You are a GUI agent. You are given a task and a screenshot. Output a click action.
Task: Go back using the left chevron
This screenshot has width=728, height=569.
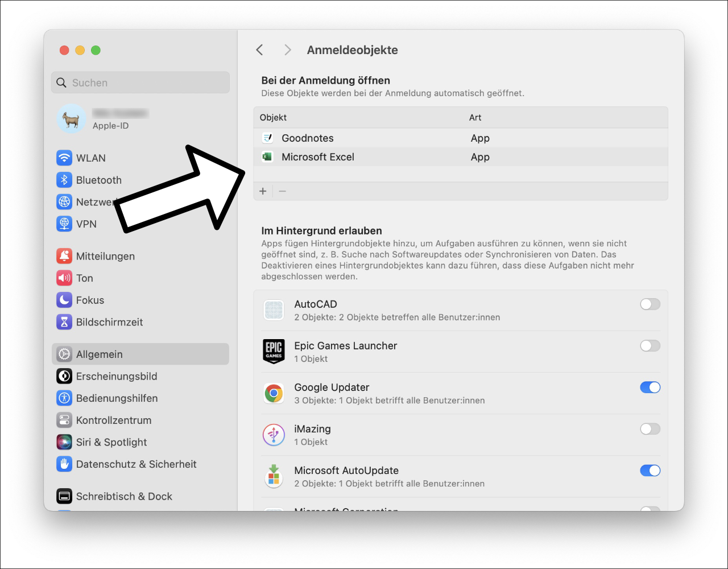(260, 50)
